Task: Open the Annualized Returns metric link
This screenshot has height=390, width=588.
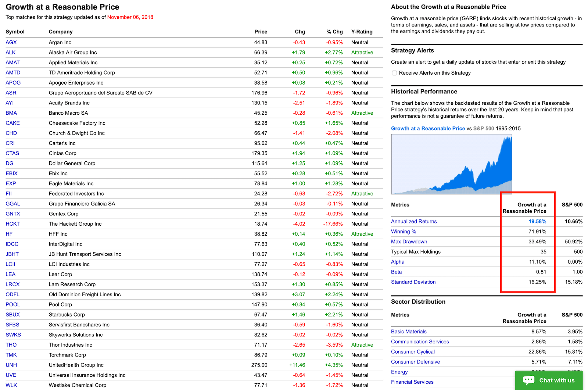Action: (414, 222)
